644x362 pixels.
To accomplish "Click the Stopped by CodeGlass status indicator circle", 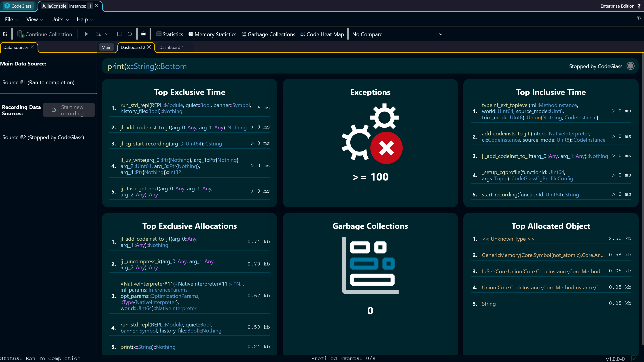I will pos(631,66).
